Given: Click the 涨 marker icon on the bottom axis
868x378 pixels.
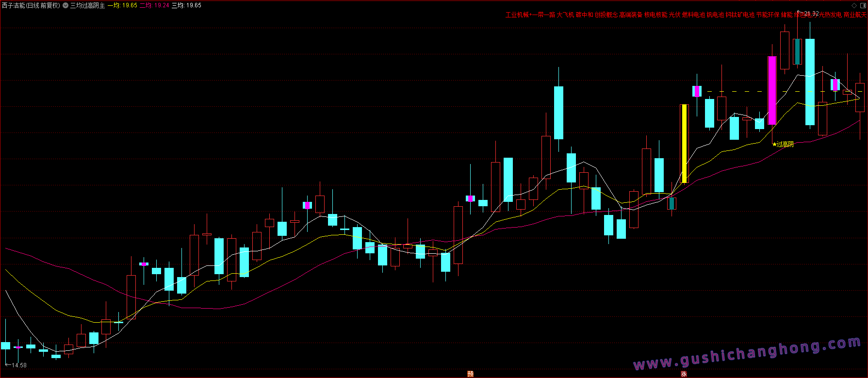Looking at the screenshot, I should tap(684, 374).
